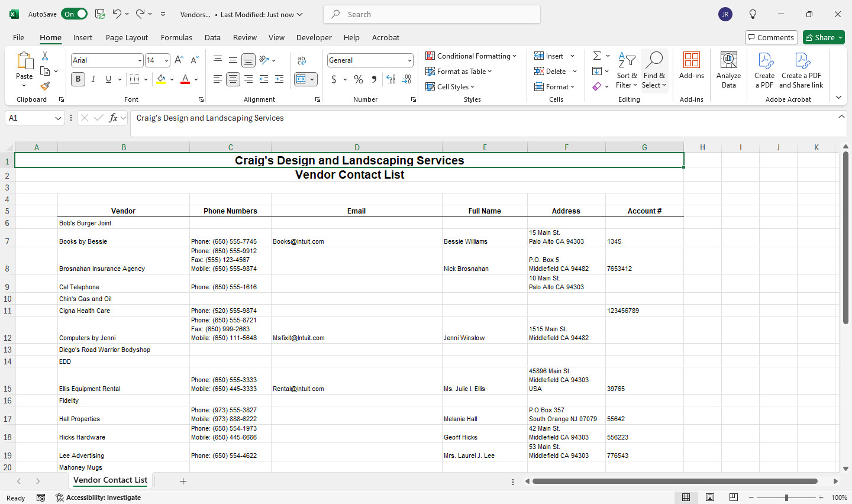This screenshot has width=852, height=504.
Task: Select the Format Painter brush icon
Action: (45, 86)
